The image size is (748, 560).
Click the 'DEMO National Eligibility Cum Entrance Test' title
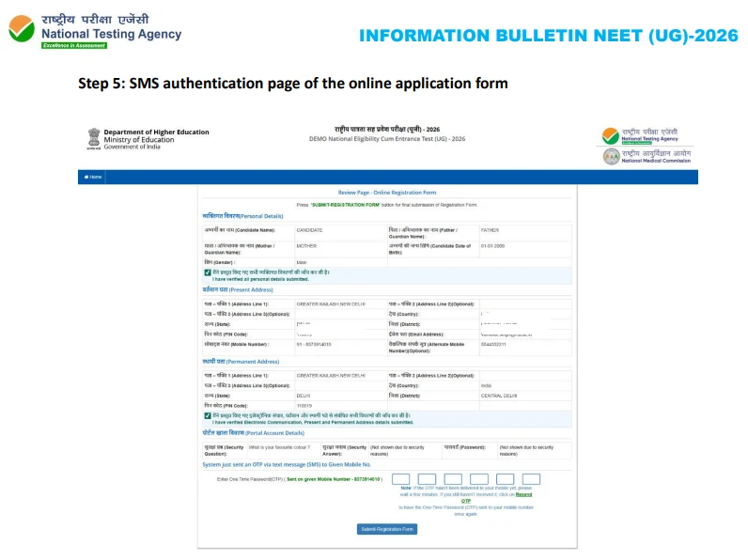[387, 139]
